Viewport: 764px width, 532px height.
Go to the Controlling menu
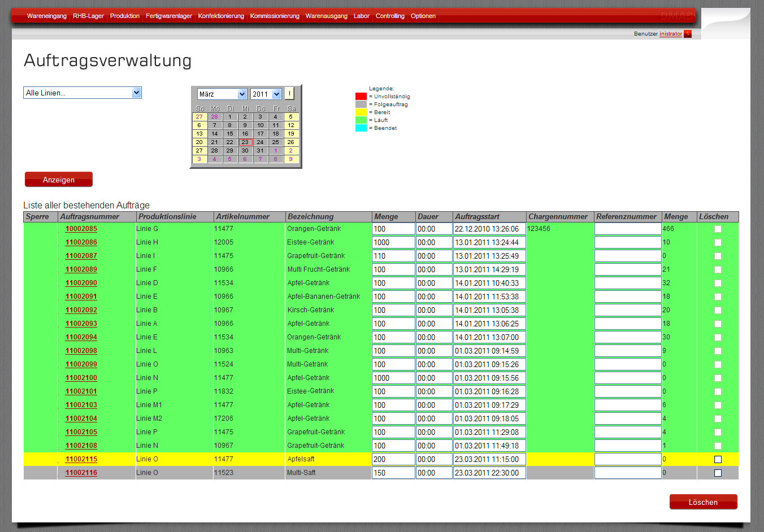390,16
